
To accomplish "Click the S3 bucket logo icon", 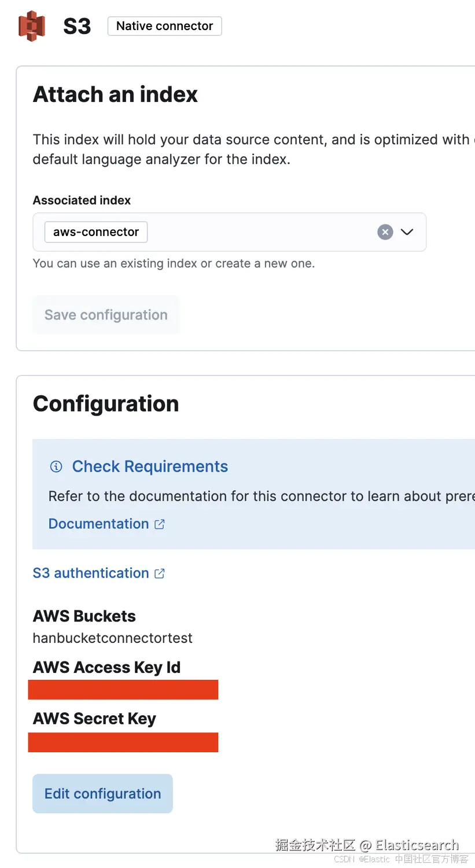I will 32,26.
